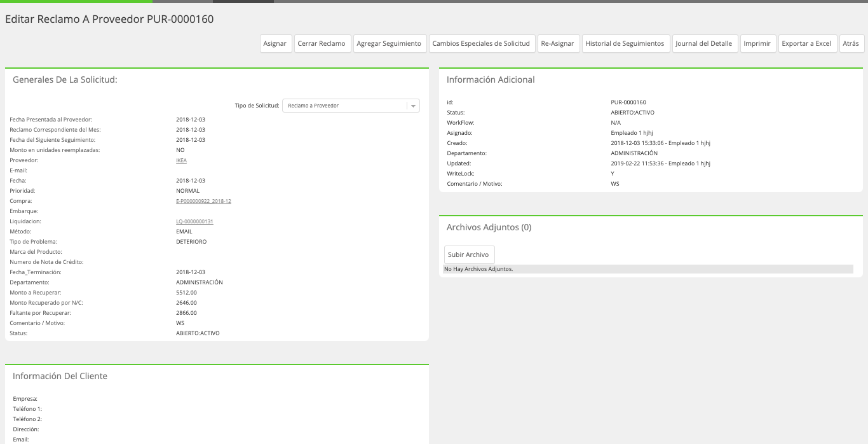The image size is (868, 444).
Task: Select Monto a Recuperar value 5512.00
Action: pyautogui.click(x=186, y=293)
